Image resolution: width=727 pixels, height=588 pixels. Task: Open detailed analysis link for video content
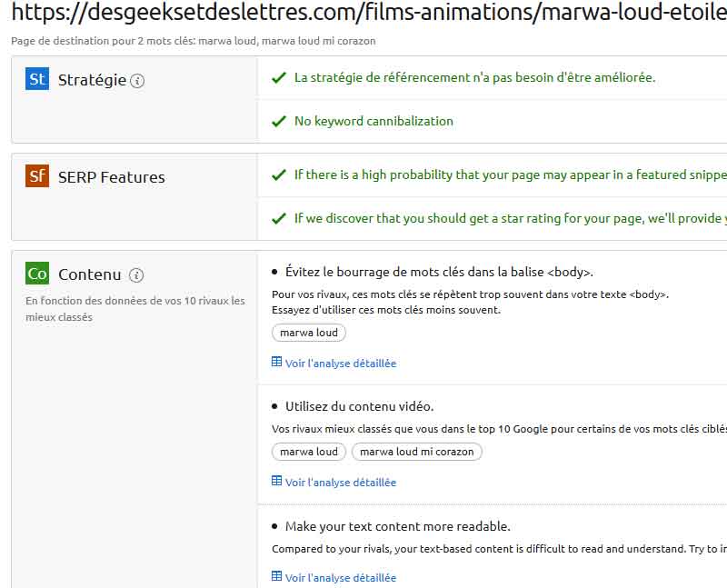click(x=341, y=483)
